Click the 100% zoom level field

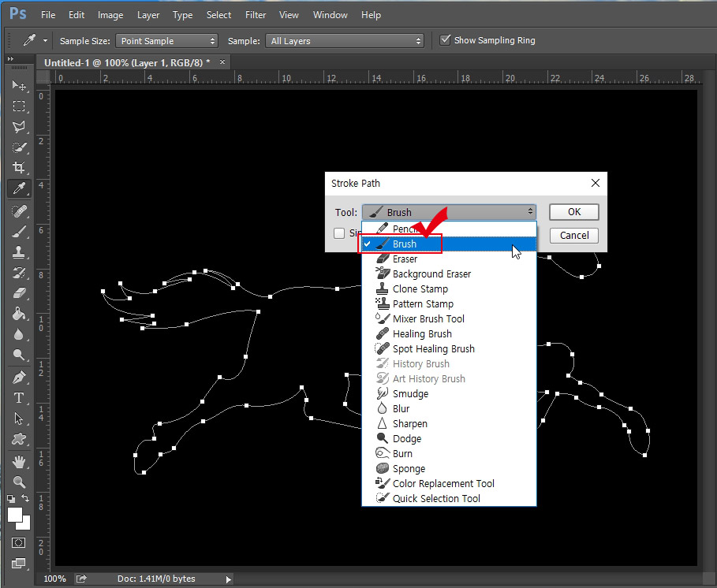pos(54,579)
